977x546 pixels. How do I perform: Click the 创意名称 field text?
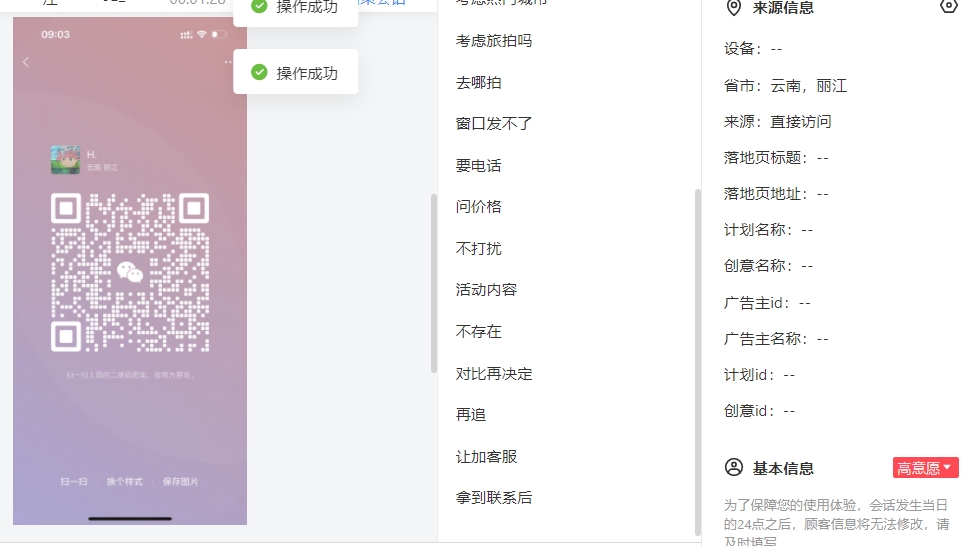768,267
